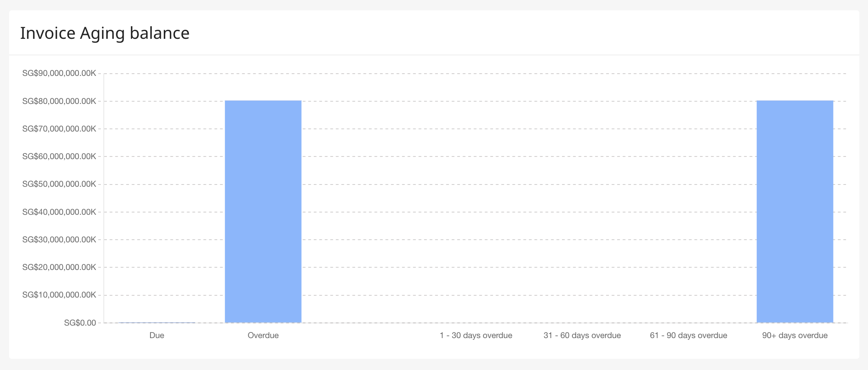Click the Overdue blue bar
Screen dimensions: 868x370
pyautogui.click(x=263, y=211)
